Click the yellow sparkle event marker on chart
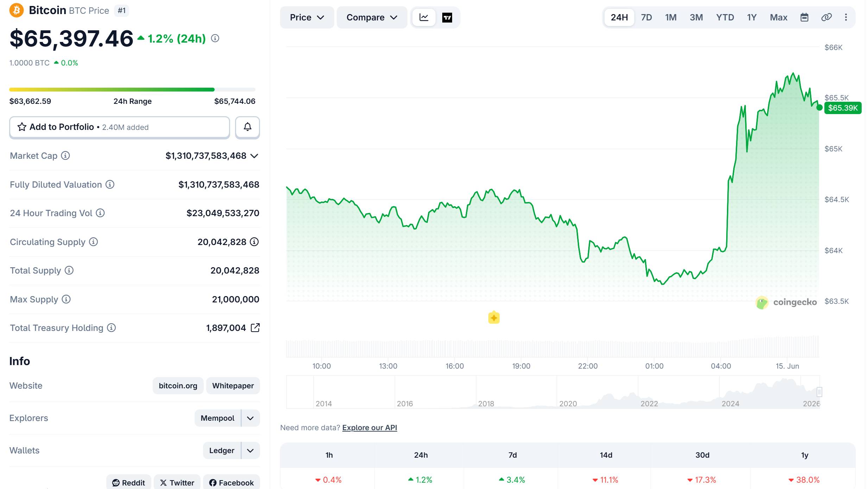The height and width of the screenshot is (489, 868). pos(494,318)
